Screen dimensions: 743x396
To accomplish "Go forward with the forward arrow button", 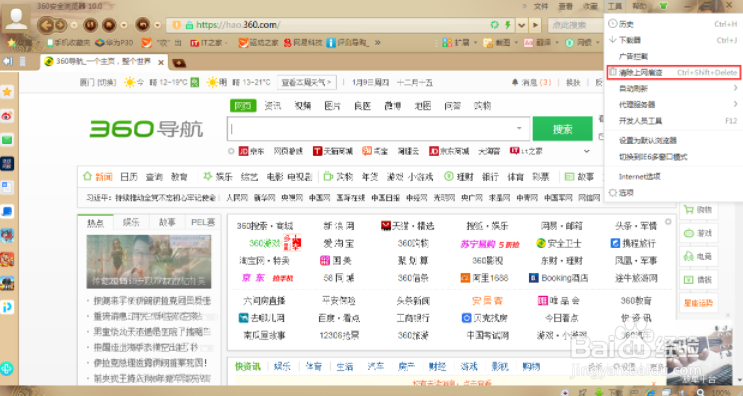I will [x=60, y=25].
